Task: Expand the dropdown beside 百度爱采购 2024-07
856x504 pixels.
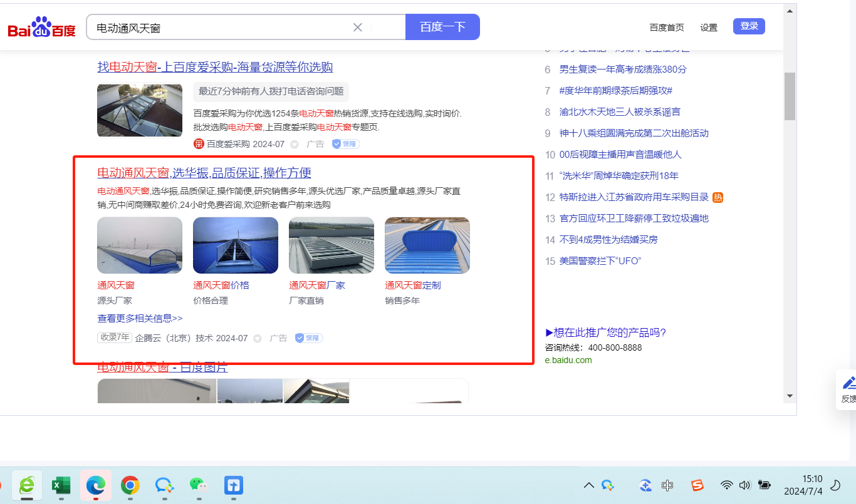Action: 295,145
